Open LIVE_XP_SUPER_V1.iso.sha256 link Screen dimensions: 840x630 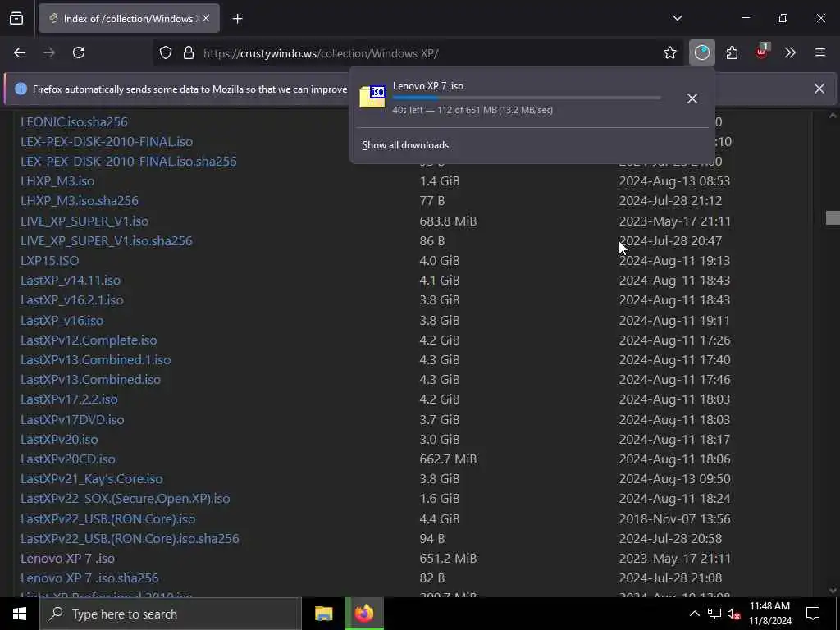[107, 240]
